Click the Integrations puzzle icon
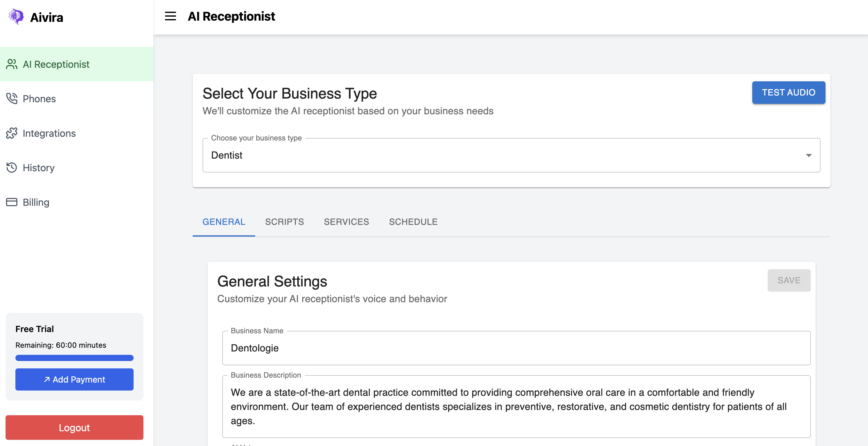This screenshot has width=868, height=446. tap(12, 133)
